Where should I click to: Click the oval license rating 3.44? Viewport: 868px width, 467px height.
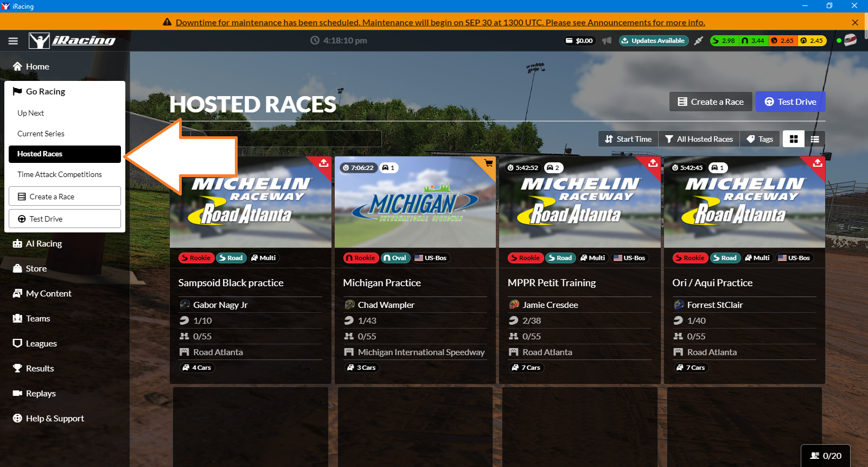[754, 41]
